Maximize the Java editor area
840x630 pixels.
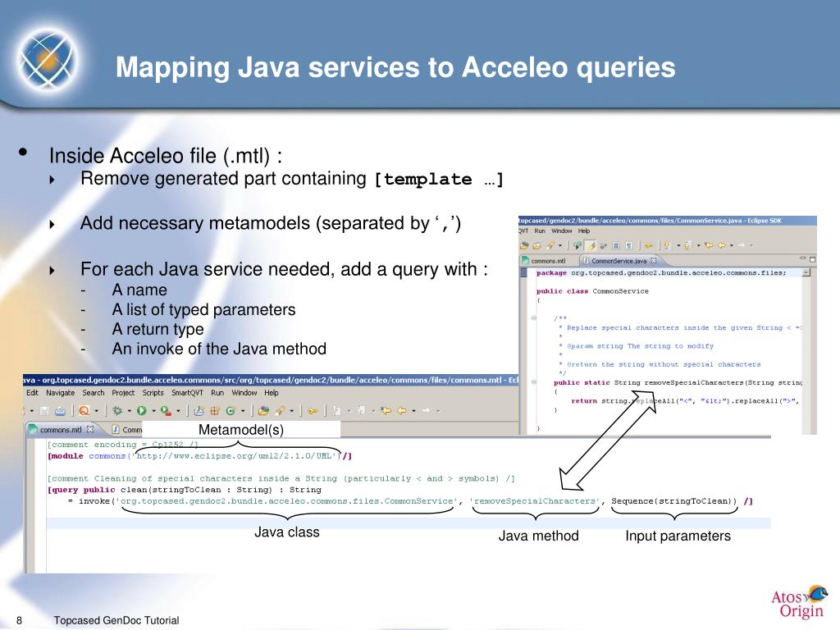click(813, 259)
